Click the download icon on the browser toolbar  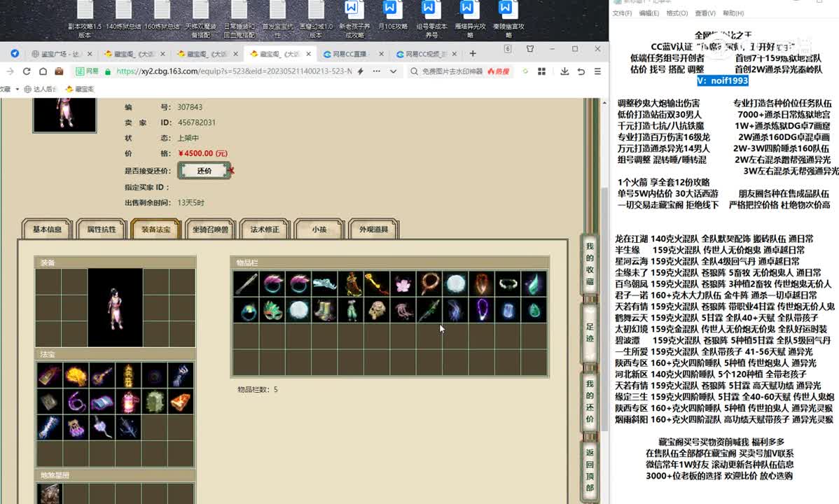click(x=565, y=71)
